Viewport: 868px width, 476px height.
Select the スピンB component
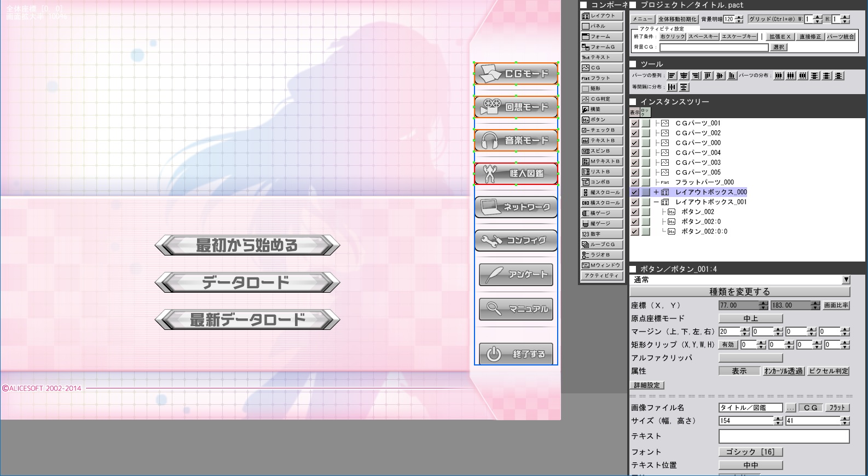602,151
